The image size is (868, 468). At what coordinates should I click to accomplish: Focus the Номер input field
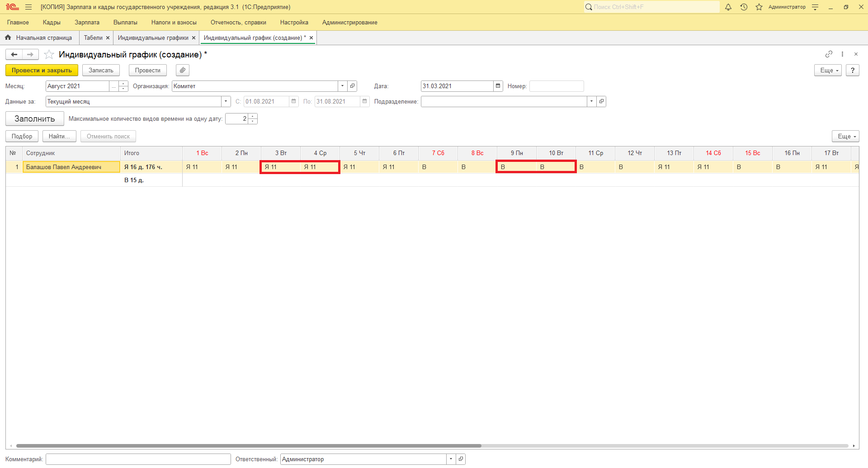pyautogui.click(x=557, y=86)
